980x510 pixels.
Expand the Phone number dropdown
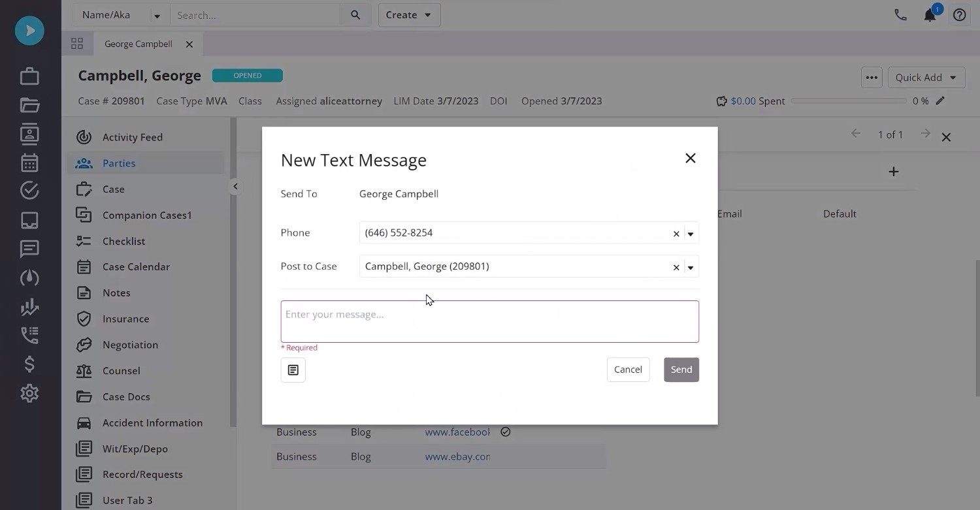pyautogui.click(x=691, y=233)
